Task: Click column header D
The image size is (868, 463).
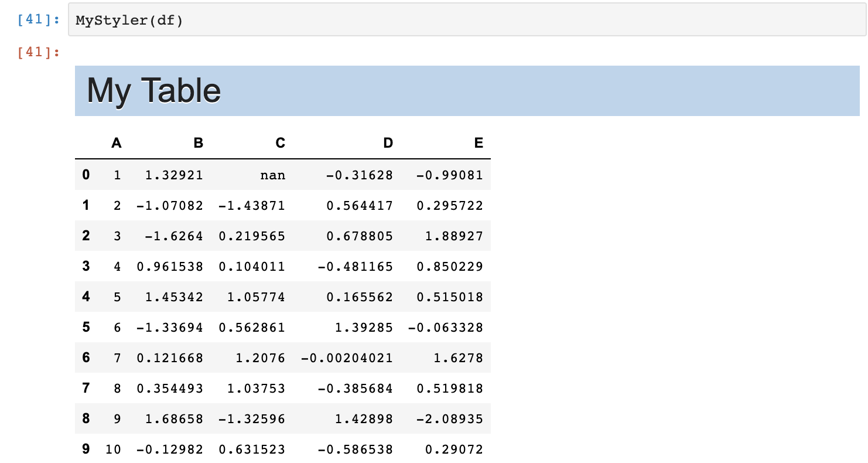Action: [388, 143]
